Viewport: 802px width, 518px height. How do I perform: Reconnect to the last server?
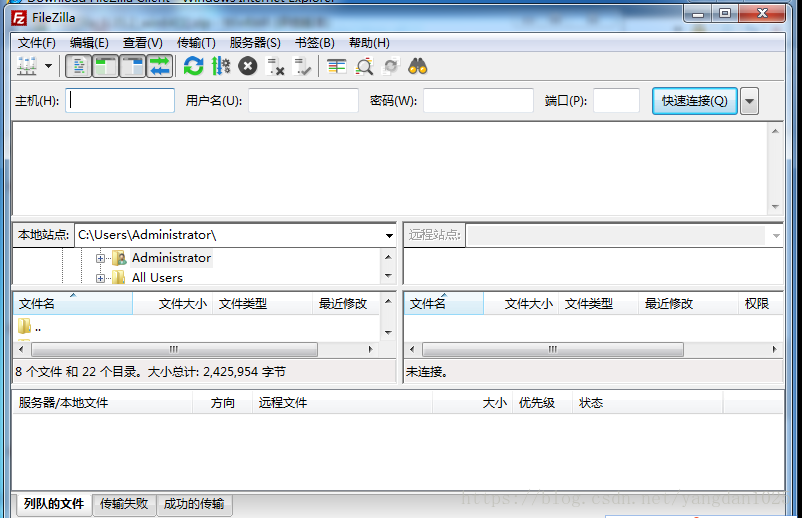(x=302, y=66)
